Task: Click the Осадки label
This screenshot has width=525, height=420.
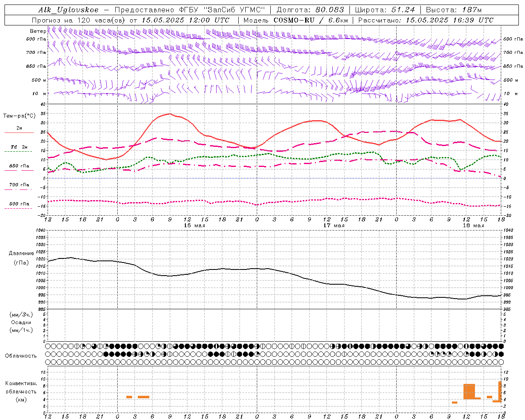Action: pyautogui.click(x=21, y=322)
